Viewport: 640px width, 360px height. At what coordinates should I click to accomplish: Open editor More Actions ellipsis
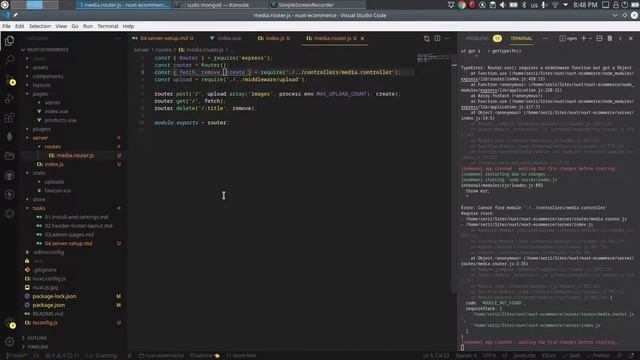[x=448, y=38]
